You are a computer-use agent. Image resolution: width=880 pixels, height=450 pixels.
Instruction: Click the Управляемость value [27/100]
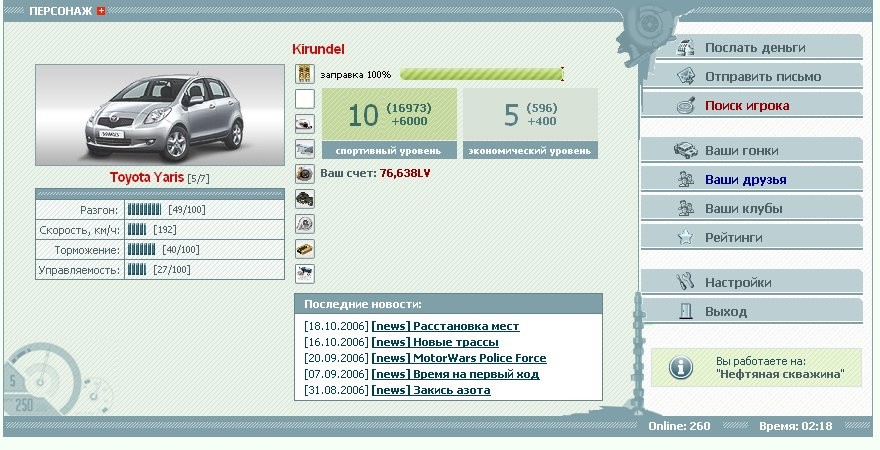tap(172, 270)
